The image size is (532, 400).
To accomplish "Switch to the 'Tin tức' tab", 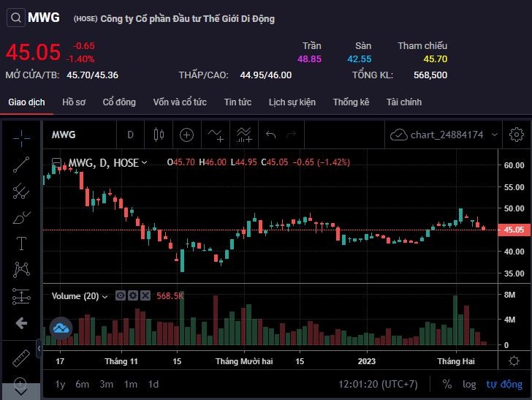I will (237, 102).
